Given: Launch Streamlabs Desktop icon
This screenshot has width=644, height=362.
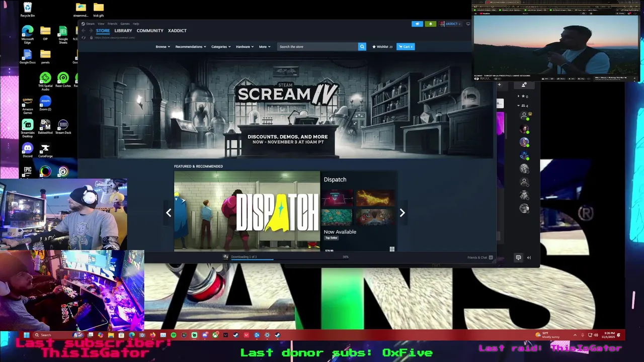Looking at the screenshot, I should 28,128.
